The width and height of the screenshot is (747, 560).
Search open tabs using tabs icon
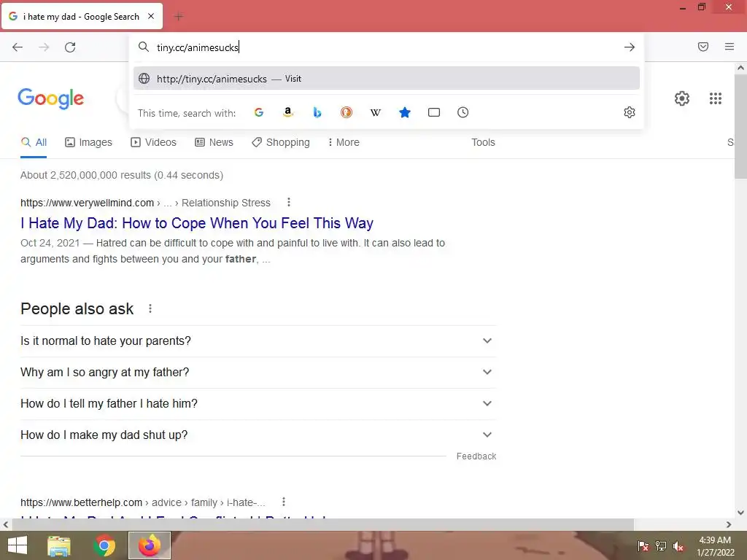tap(434, 112)
